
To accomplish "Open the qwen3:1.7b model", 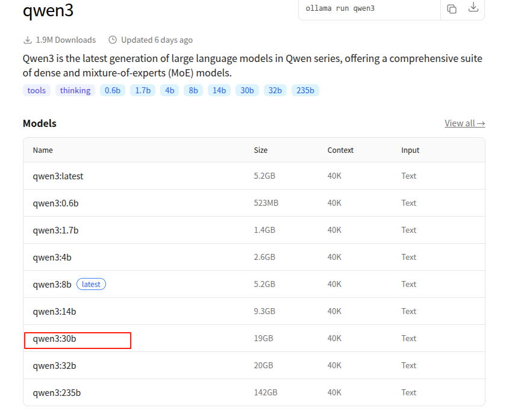I will click(55, 230).
